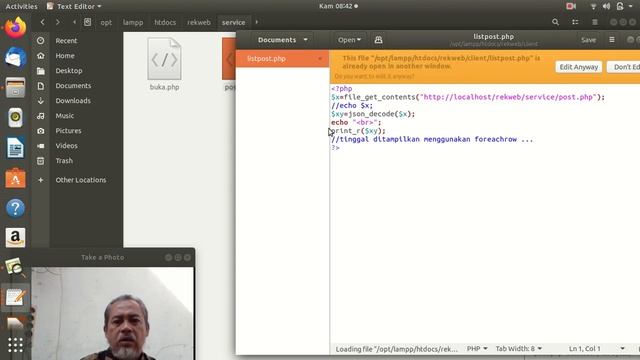640x360 pixels.
Task: Click the htdocs path breadcrumb
Action: click(x=165, y=22)
